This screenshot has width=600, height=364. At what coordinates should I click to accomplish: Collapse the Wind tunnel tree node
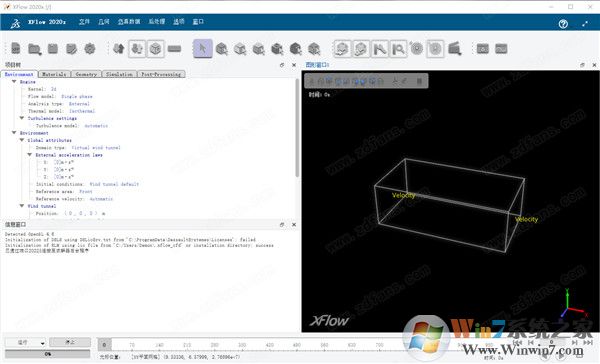[x=22, y=206]
